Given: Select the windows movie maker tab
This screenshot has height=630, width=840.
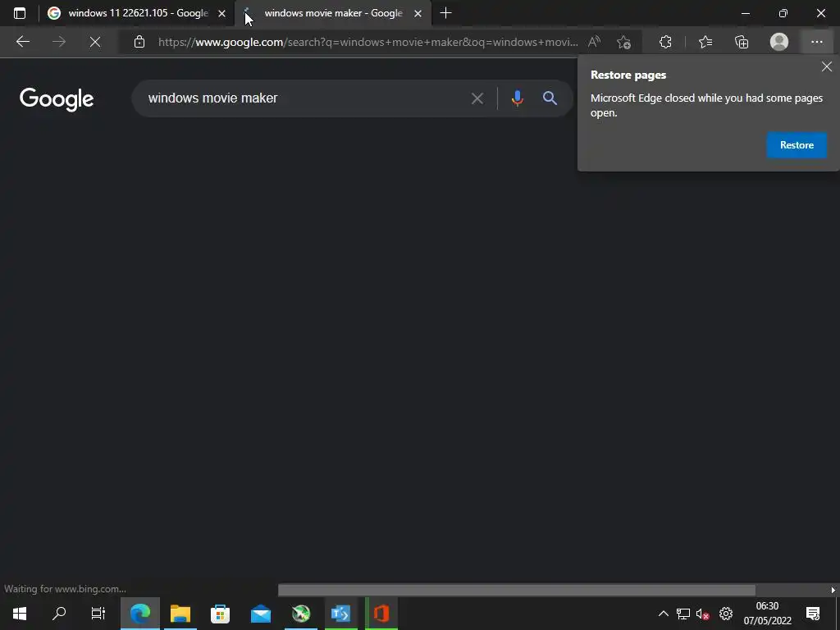Looking at the screenshot, I should point(332,13).
